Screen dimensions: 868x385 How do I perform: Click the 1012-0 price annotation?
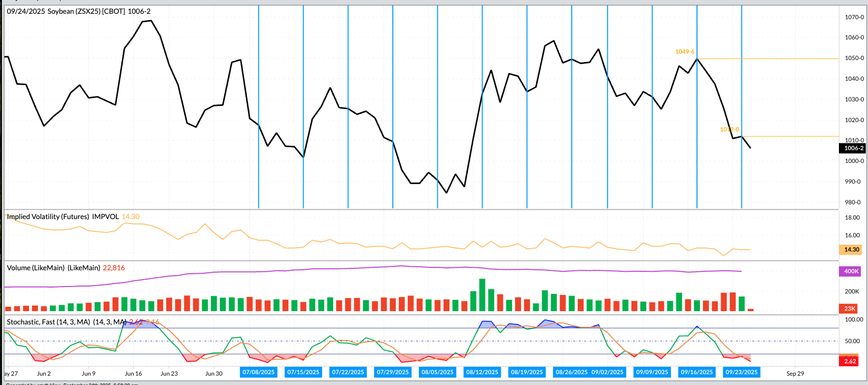pos(729,129)
